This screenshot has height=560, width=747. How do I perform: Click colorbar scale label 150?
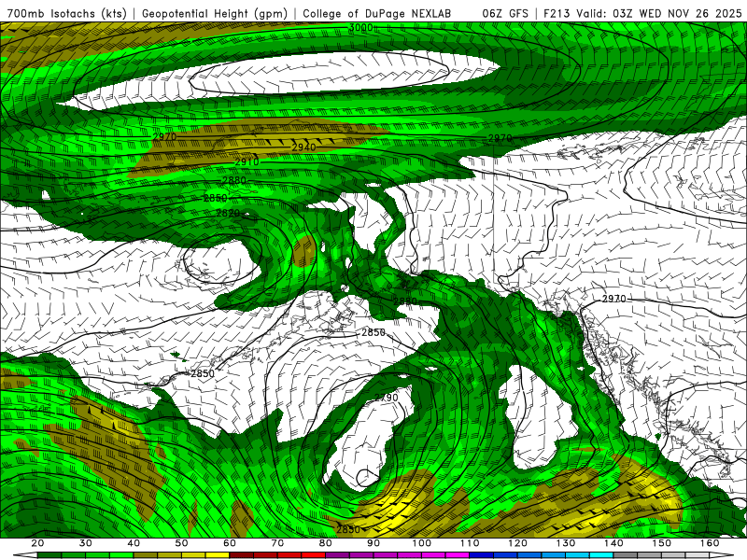662,543
